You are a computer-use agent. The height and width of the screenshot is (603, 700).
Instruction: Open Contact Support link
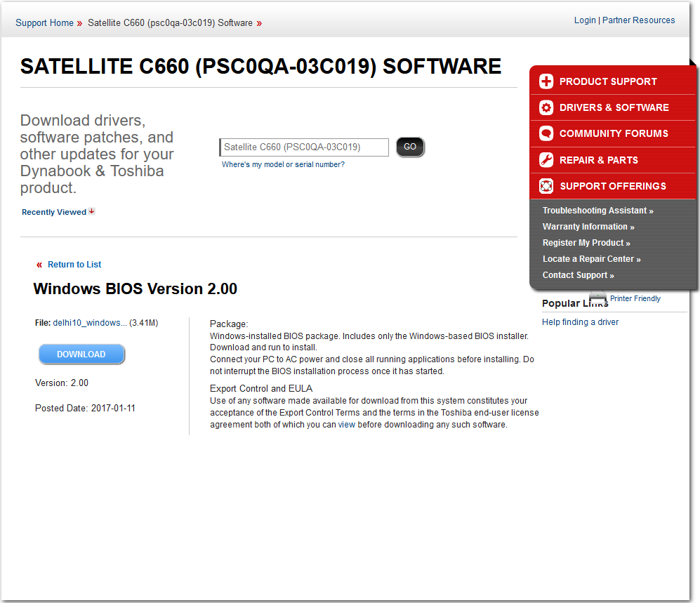point(578,275)
